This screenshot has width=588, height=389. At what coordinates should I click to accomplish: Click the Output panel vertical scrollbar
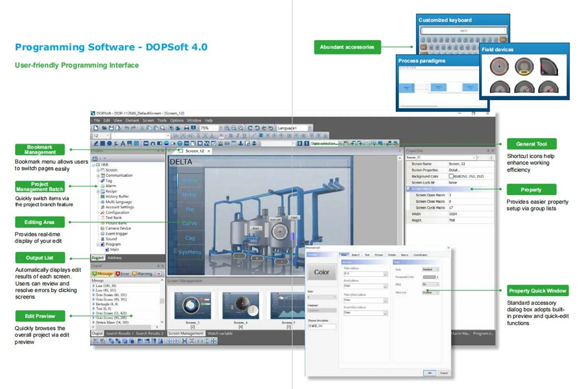click(x=162, y=300)
